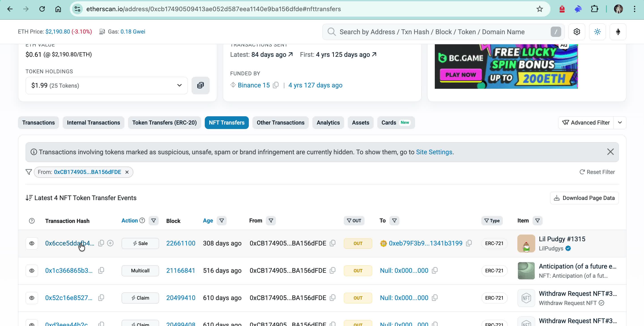Bookmark this page with the star icon

click(x=540, y=9)
